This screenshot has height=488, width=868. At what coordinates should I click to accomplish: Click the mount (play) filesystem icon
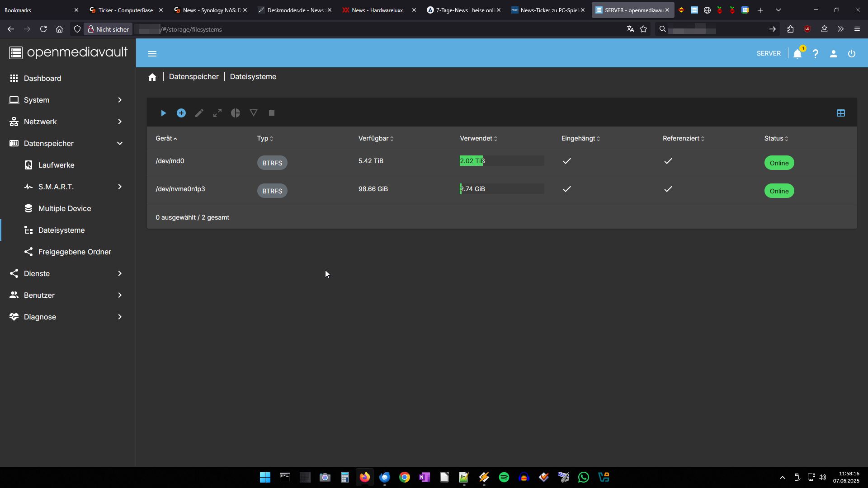coord(163,113)
